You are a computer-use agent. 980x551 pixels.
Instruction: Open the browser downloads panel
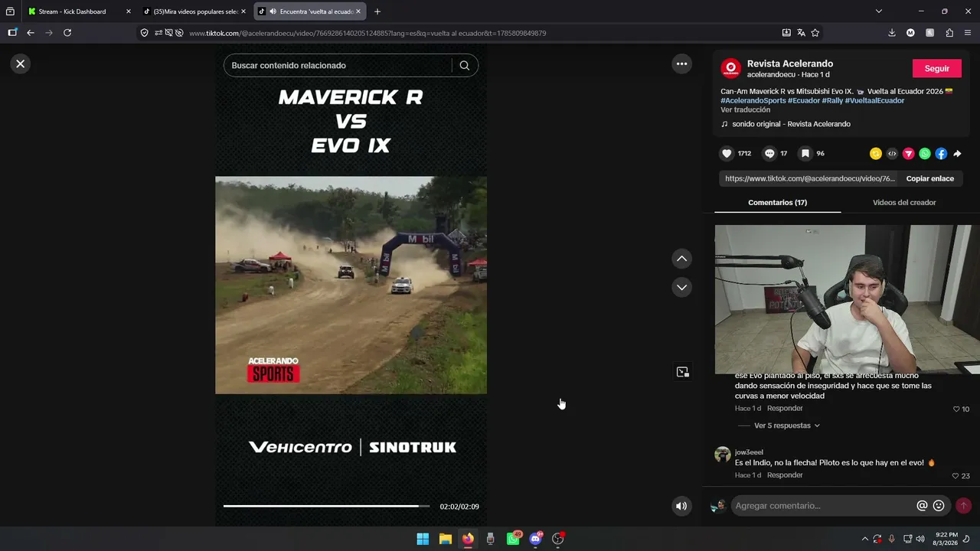(x=892, y=33)
